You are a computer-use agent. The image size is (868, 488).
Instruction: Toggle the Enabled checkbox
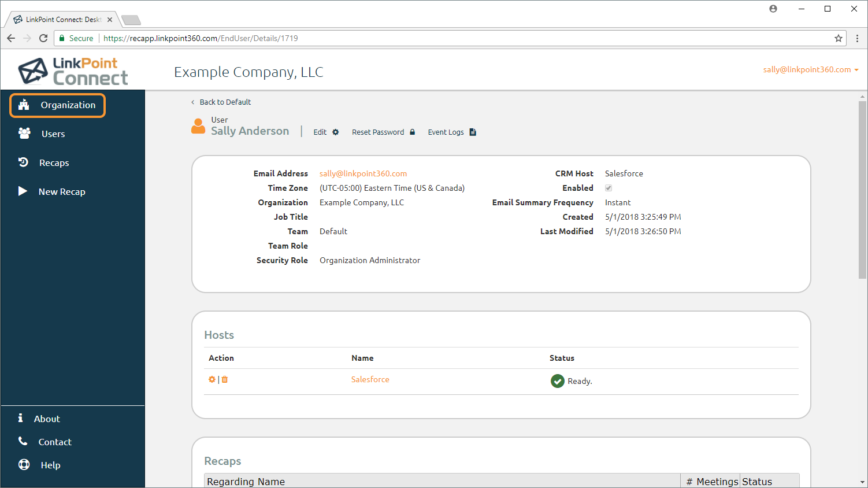(609, 188)
